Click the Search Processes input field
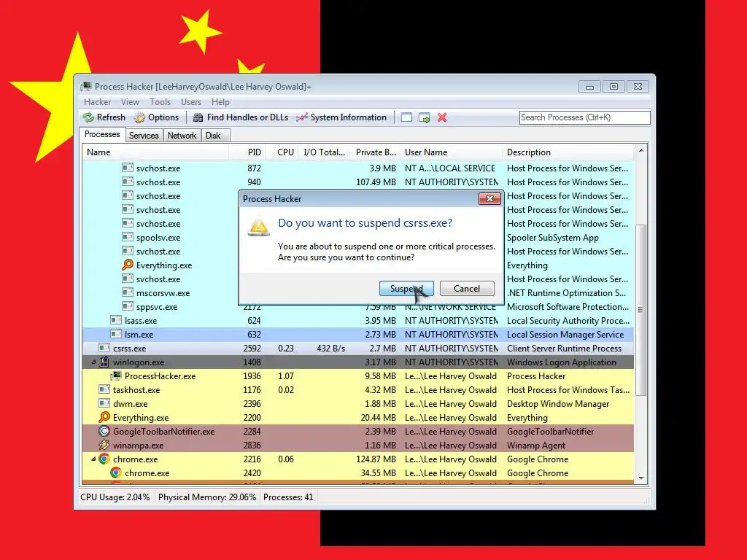This screenshot has height=560, width=747. (x=584, y=117)
